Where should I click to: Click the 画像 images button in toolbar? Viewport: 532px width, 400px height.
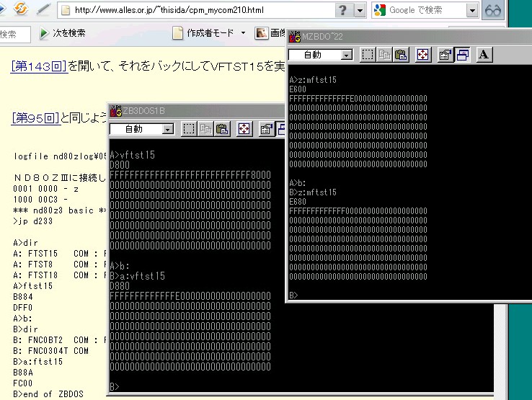pyautogui.click(x=270, y=33)
